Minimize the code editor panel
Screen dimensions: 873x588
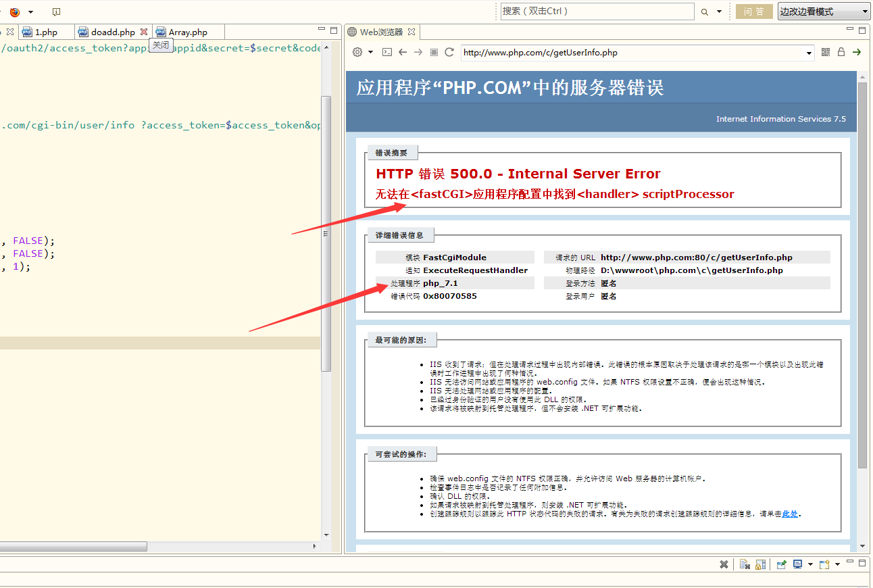[x=322, y=30]
